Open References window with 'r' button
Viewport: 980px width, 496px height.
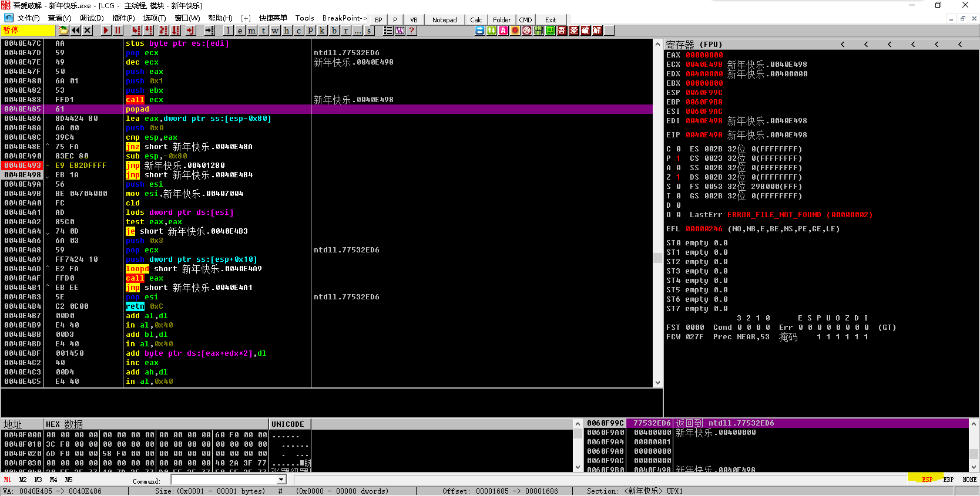pos(345,31)
